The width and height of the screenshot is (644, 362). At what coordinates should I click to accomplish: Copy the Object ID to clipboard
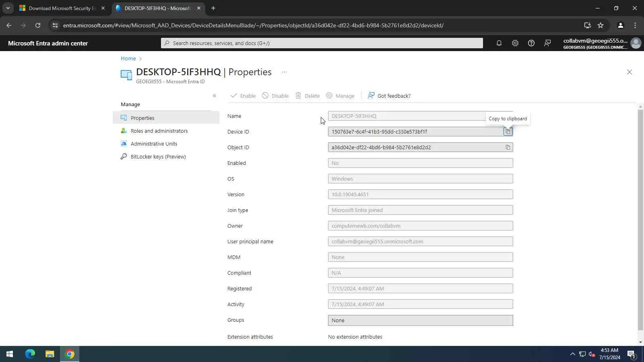tap(508, 147)
